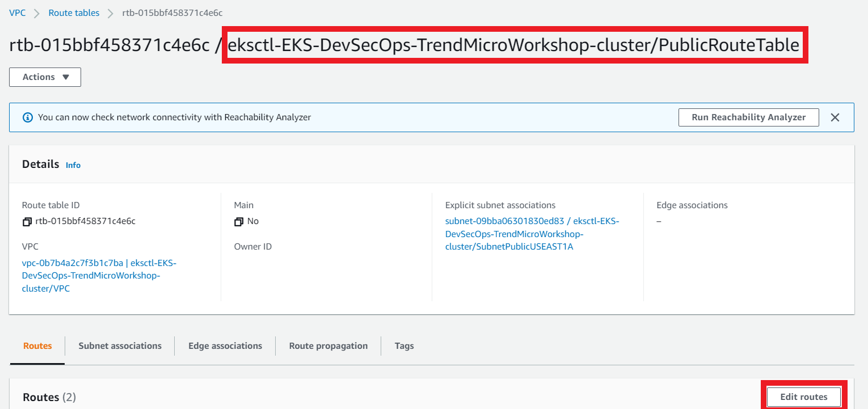Go to Route tables breadcrumb

(74, 12)
